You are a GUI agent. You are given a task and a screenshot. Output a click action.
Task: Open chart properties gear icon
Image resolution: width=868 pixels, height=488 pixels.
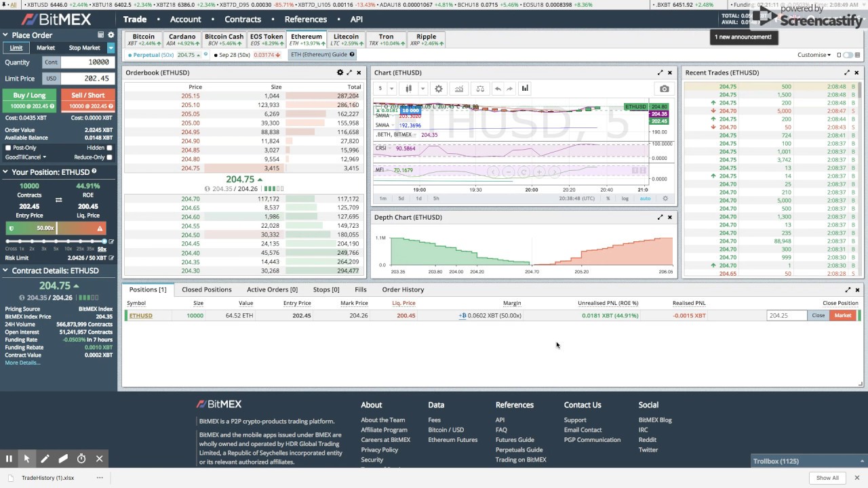click(x=439, y=89)
